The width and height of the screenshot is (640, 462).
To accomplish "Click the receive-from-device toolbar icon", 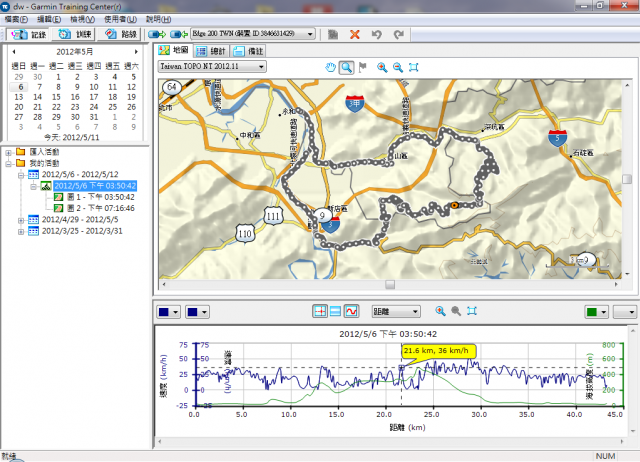I will (x=178, y=34).
